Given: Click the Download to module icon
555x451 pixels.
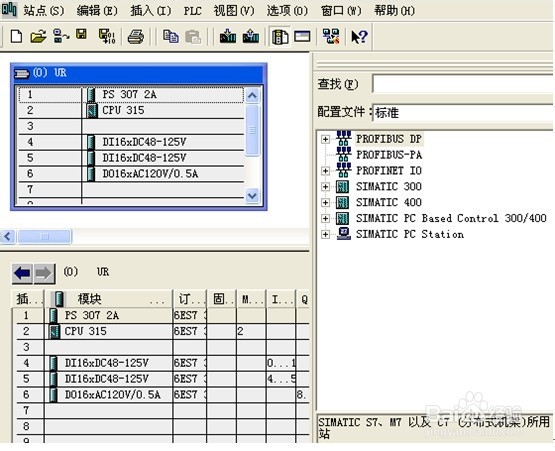Looking at the screenshot, I should 228,36.
